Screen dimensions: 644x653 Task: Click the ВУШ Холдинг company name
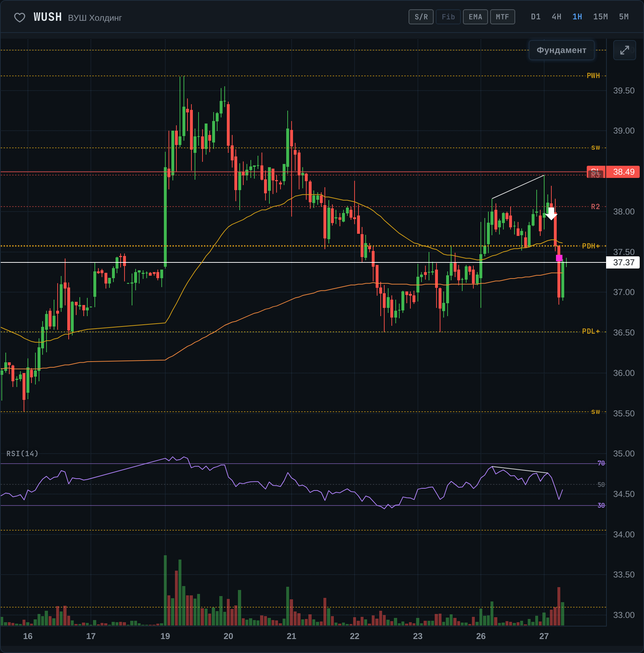(95, 18)
